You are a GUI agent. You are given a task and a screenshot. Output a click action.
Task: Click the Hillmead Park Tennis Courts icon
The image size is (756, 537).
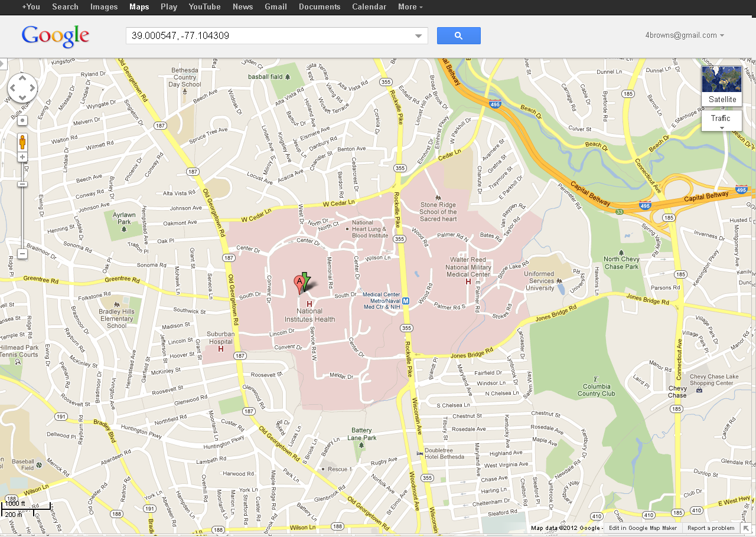(18, 362)
